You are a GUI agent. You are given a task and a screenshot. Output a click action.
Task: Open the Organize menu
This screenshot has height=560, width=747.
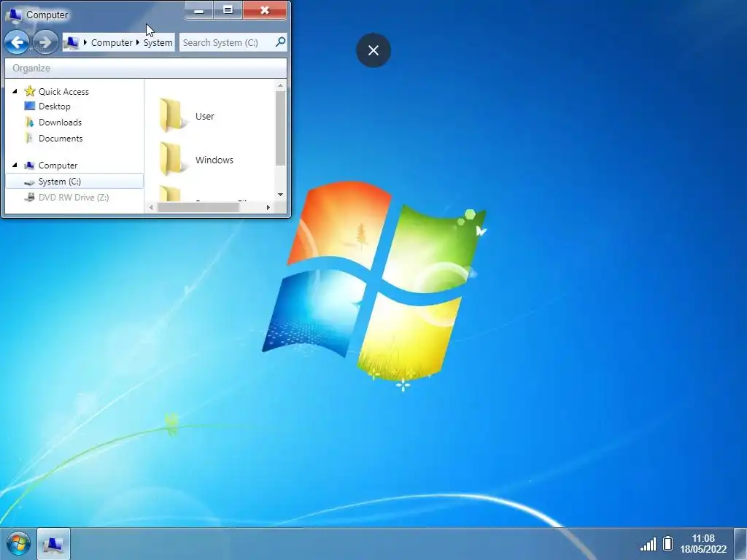(x=31, y=68)
